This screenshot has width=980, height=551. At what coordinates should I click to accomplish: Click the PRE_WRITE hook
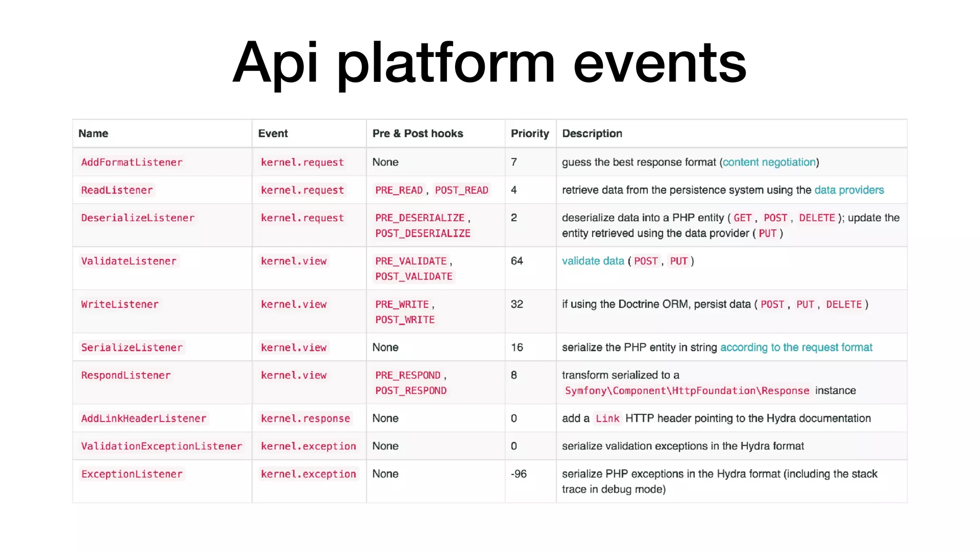tap(402, 304)
